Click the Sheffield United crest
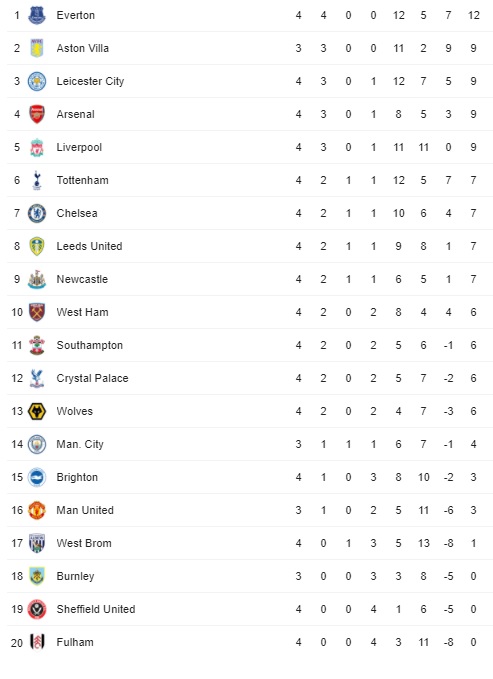Screen dimensions: 493x679 coord(37,609)
